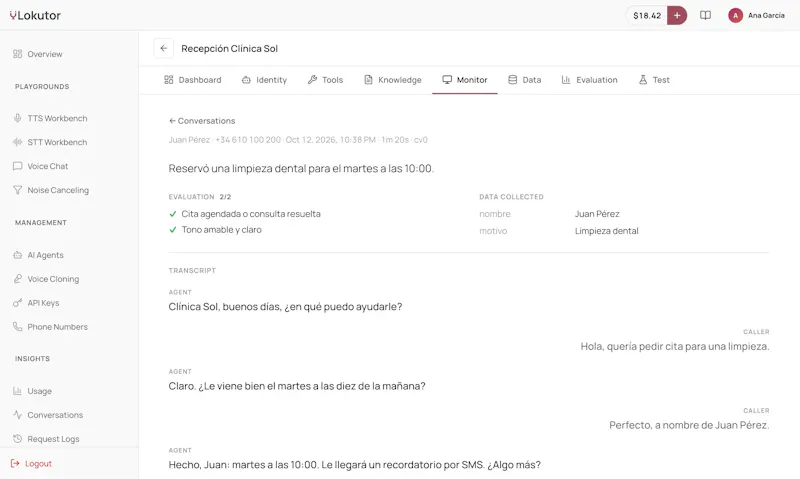Click the STT Workbench waveform icon
The image size is (800, 479).
[17, 142]
